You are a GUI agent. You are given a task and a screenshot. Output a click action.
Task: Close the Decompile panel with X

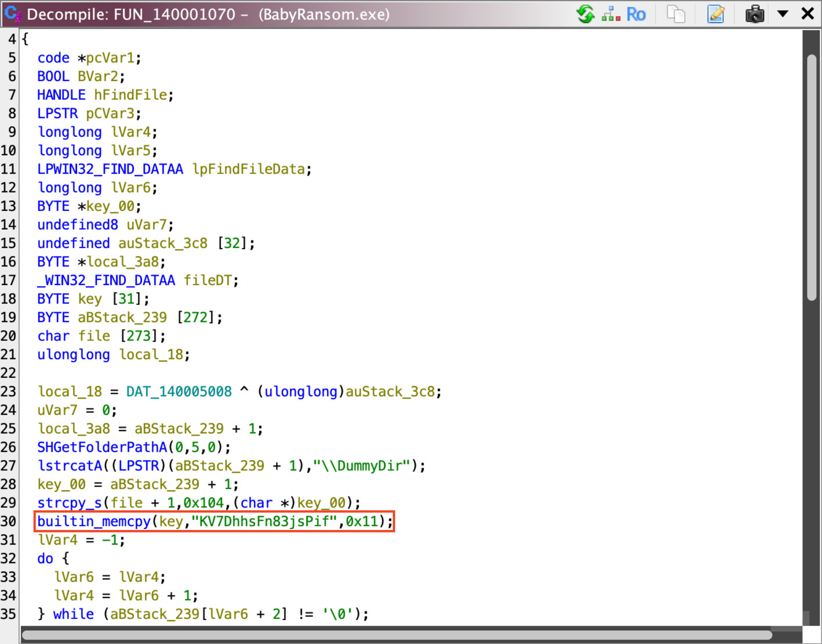[x=808, y=14]
